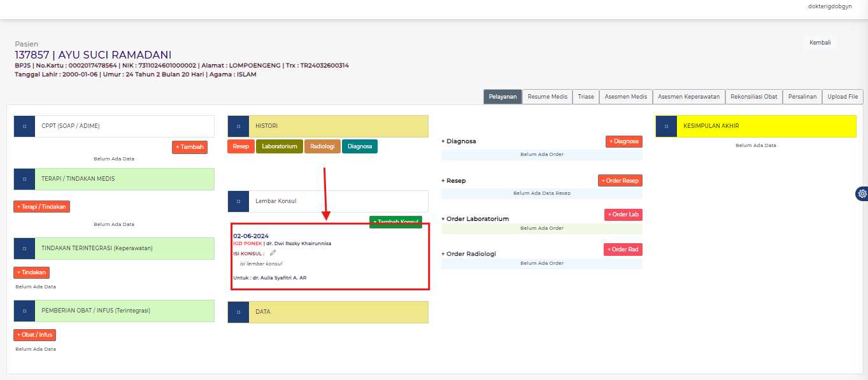Click the square icon beside Lembar Konsul

point(238,201)
